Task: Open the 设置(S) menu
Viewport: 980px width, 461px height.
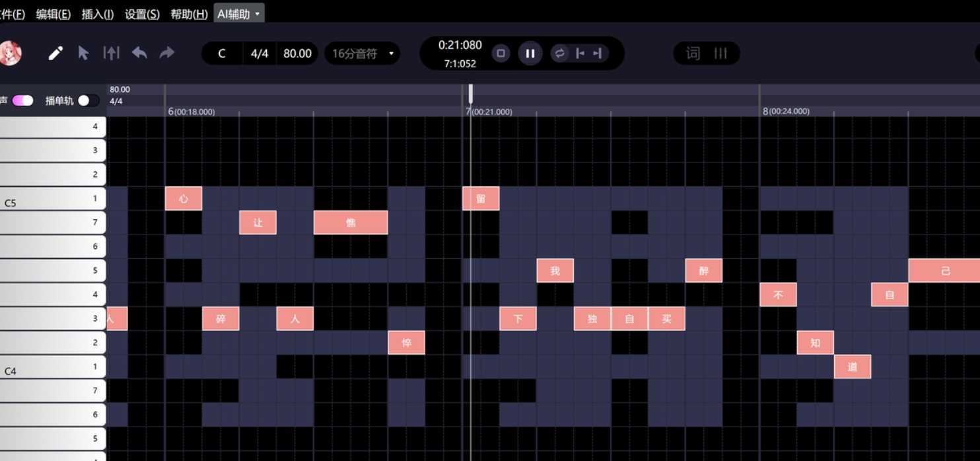Action: 142,14
